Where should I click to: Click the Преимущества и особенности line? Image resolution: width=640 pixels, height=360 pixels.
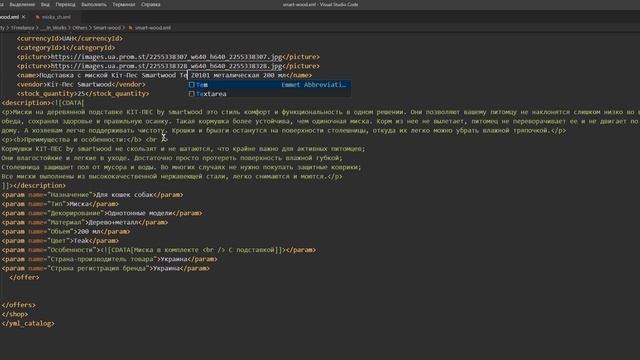tap(85, 140)
